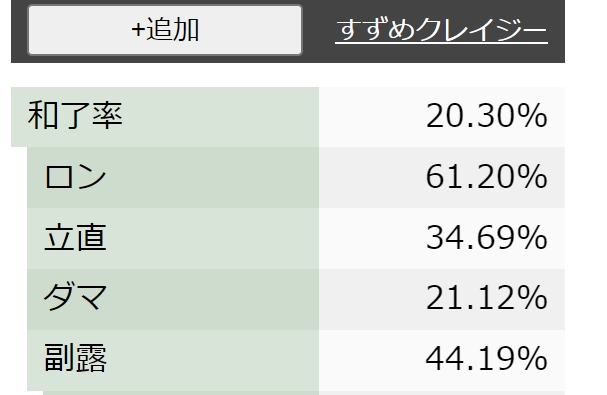The height and width of the screenshot is (395, 607).
Task: Select the ダマ sub-row label
Action: pos(75,298)
